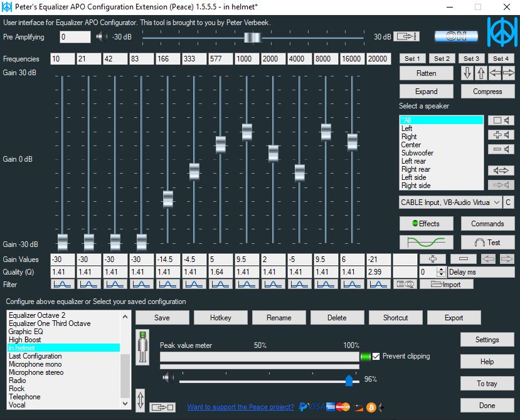Toggle the Effects button with green indicator

[426, 224]
